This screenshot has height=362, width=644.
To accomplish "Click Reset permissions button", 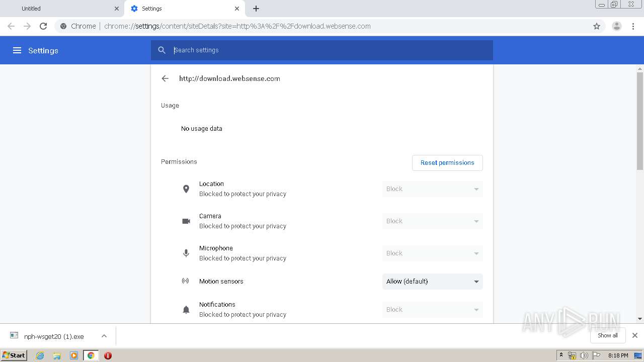I will click(x=447, y=163).
